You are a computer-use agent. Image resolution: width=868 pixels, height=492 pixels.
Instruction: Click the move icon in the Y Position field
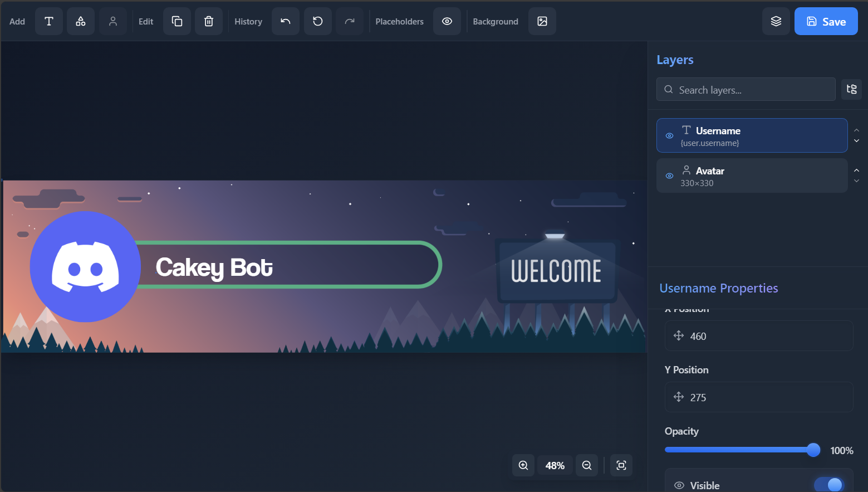click(x=679, y=397)
